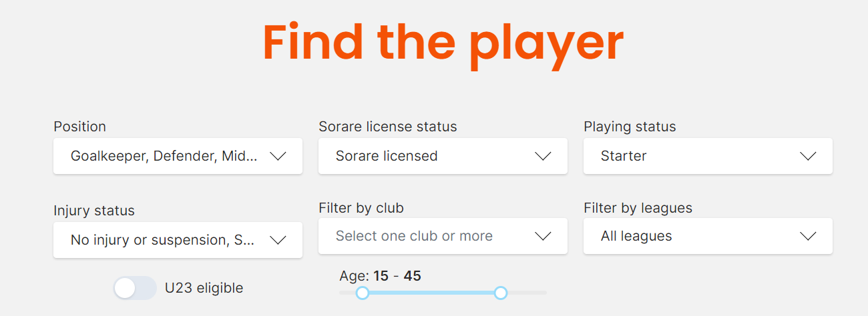The image size is (868, 316).
Task: Click the chevron in Sorare license status
Action: pos(543,156)
